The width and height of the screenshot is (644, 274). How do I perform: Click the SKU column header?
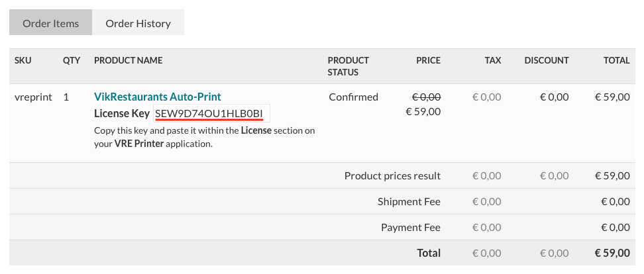pos(23,60)
